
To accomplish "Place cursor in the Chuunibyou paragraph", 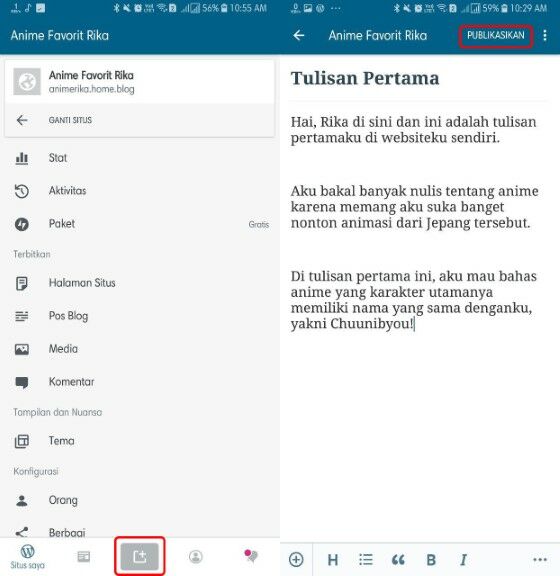I will pos(413,300).
